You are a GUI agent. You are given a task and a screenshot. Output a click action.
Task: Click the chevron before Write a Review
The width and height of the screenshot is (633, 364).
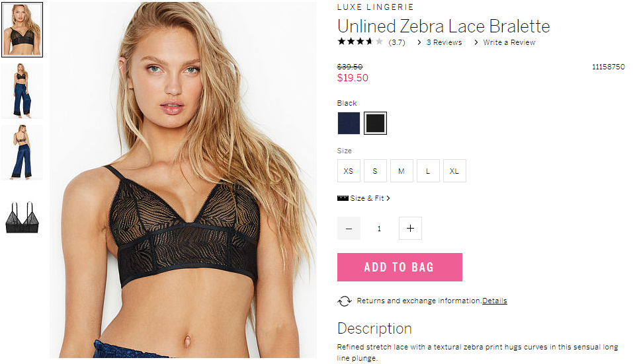(x=476, y=42)
